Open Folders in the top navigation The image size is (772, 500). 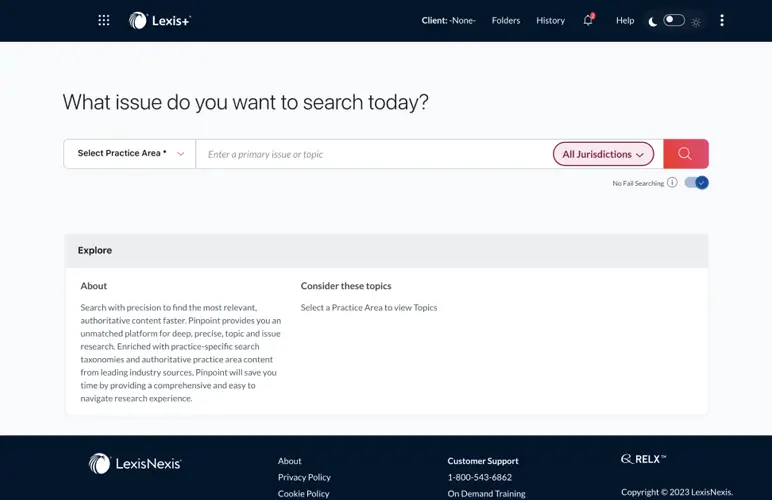(506, 20)
